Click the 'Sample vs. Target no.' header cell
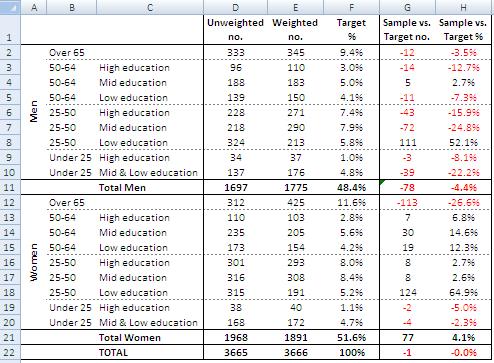Viewport: 494px width, 363px height. tap(407, 30)
